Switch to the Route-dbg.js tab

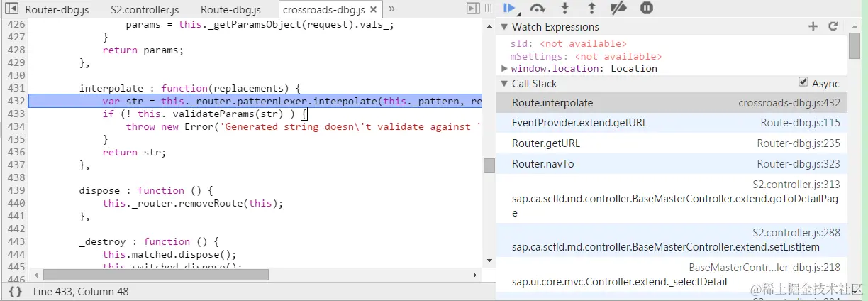tap(230, 10)
